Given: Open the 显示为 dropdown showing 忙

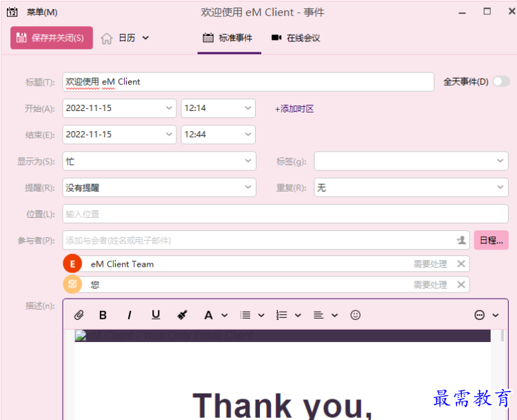Looking at the screenshot, I should coord(159,161).
